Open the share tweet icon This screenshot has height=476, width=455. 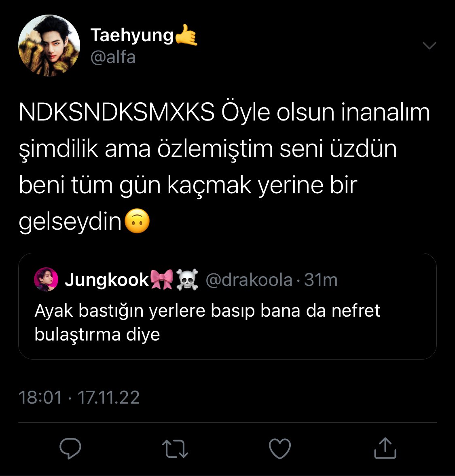click(x=385, y=448)
